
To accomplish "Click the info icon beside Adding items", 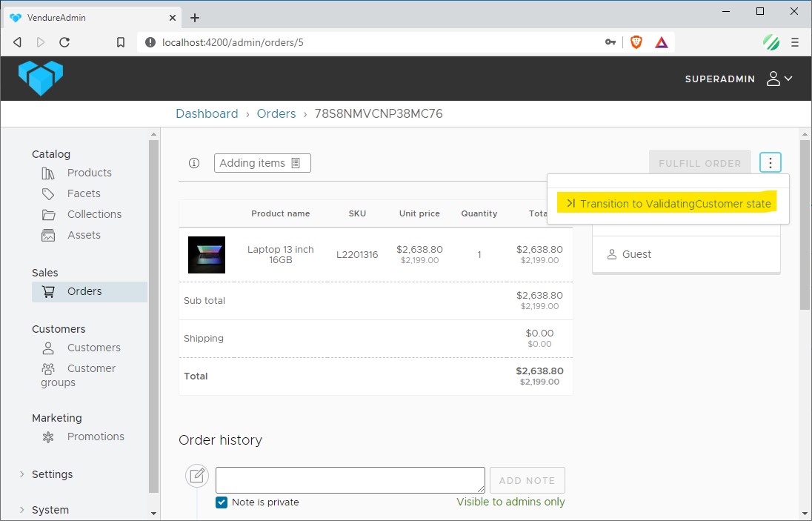I will pos(194,163).
